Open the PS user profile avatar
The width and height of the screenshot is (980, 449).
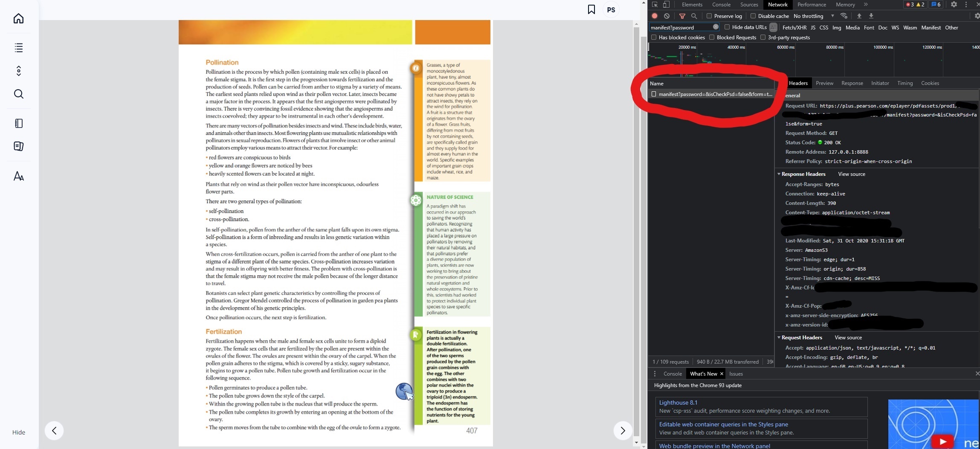pyautogui.click(x=611, y=10)
